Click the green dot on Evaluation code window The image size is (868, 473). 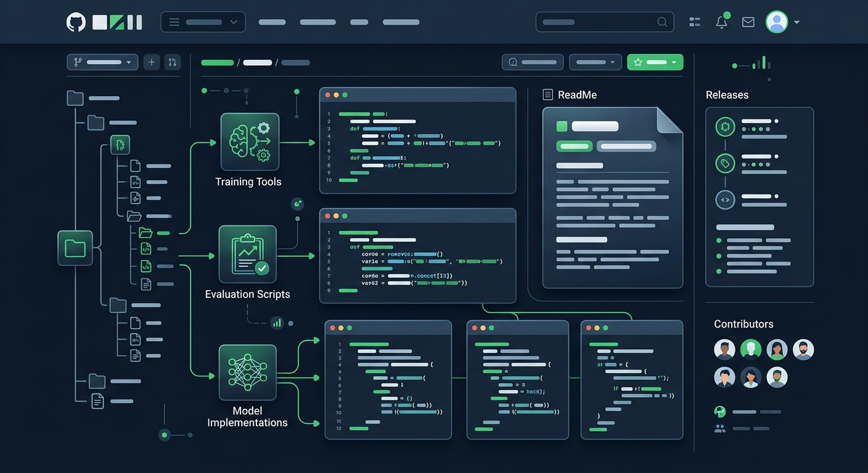pos(345,216)
